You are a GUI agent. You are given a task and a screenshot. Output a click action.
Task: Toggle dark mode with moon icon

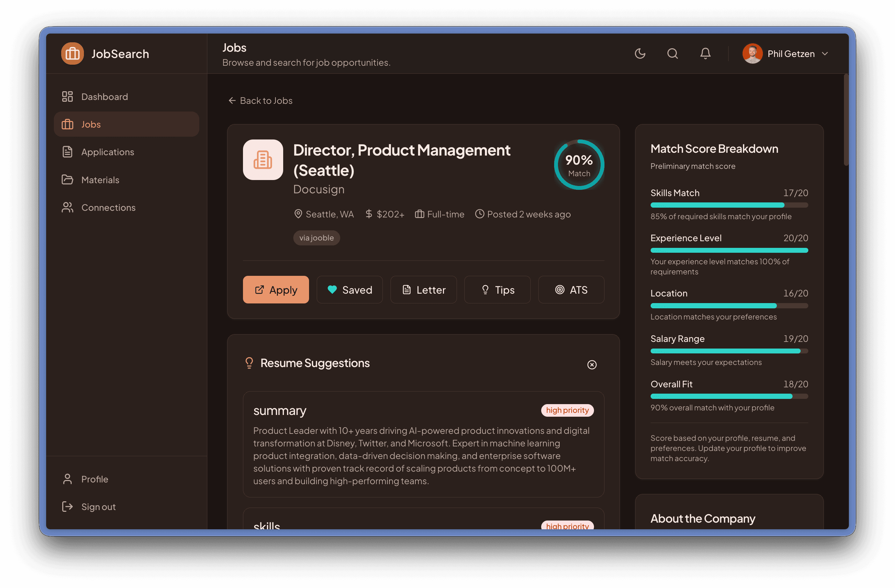[x=640, y=54]
